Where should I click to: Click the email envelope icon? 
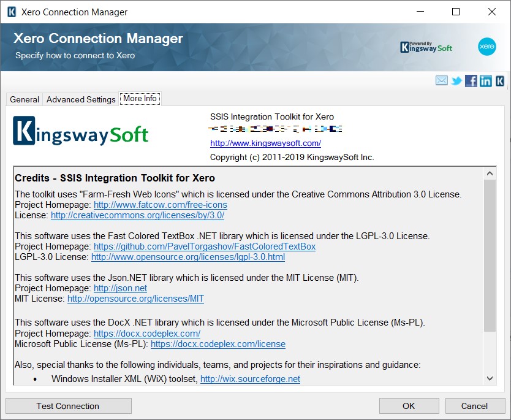tap(442, 80)
